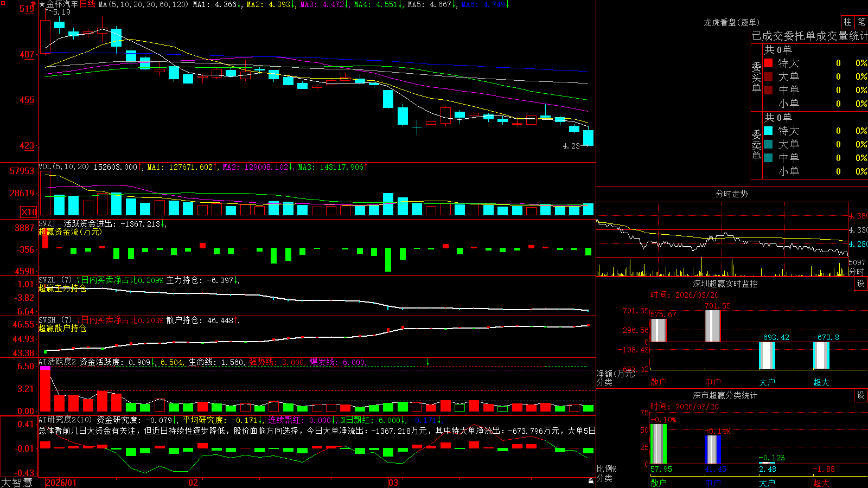Click the 大智慧 logo at bottom left

coord(17,482)
